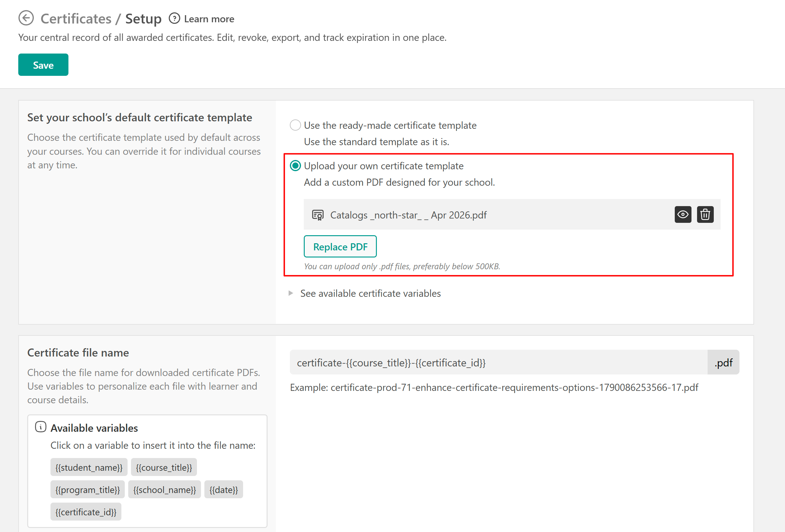Click the Learn more question mark icon
The image size is (785, 532).
coord(174,18)
